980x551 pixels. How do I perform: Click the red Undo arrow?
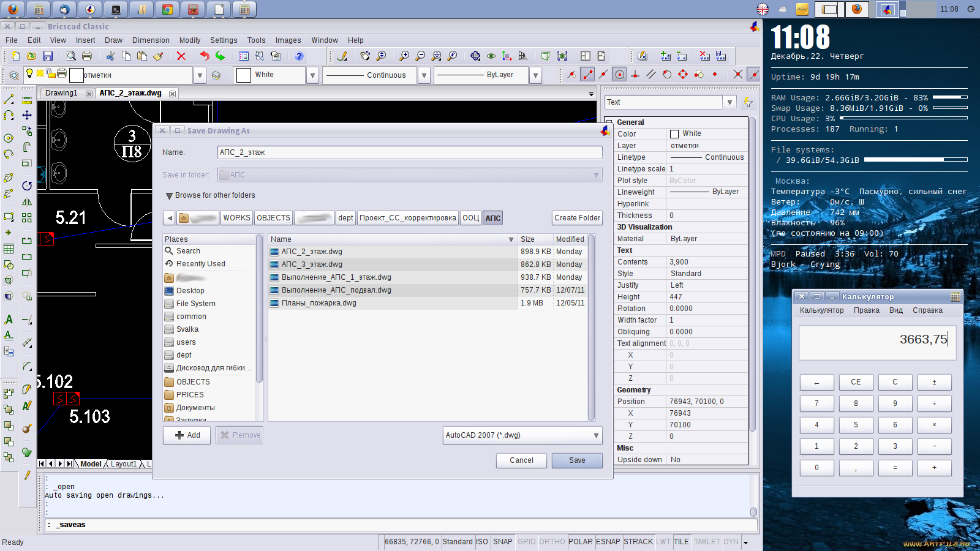coord(205,56)
